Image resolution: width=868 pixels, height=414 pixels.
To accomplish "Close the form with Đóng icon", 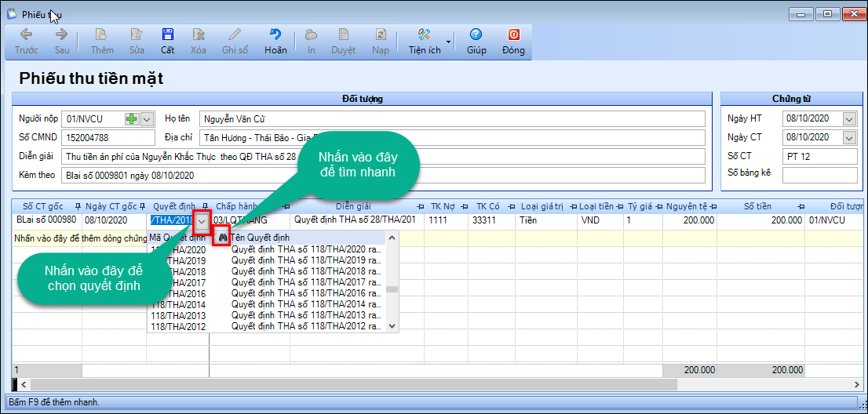I will (514, 42).
